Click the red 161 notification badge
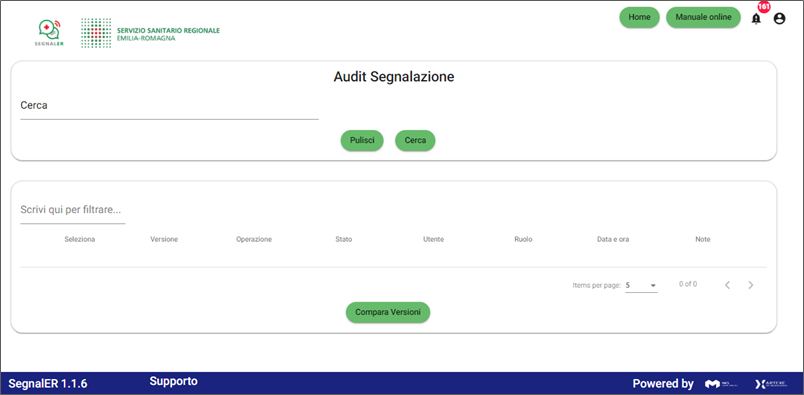This screenshot has width=804, height=395. [763, 7]
